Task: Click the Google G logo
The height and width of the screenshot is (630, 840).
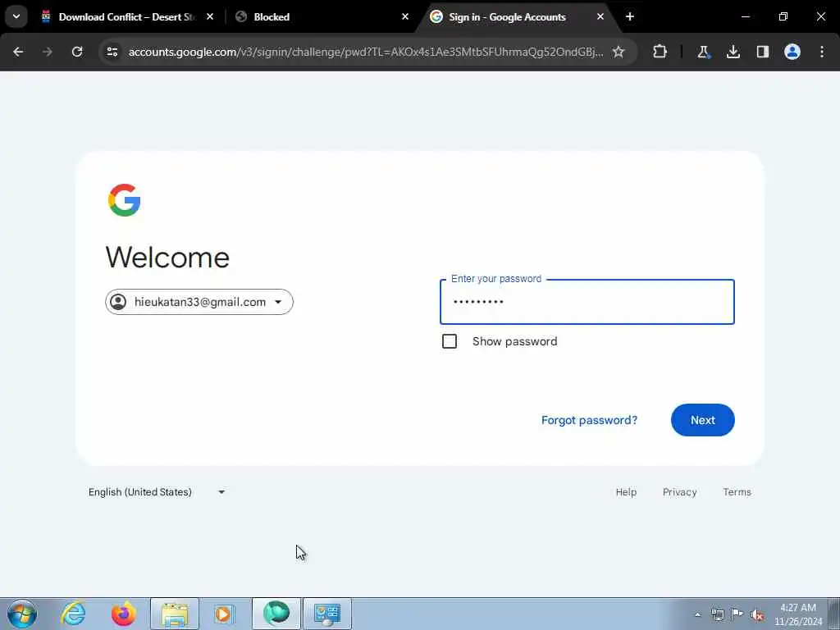Action: [125, 200]
